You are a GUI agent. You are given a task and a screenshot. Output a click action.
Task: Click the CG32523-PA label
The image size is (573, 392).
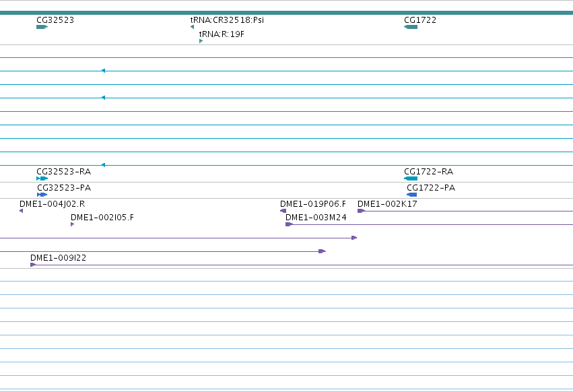pyautogui.click(x=64, y=188)
